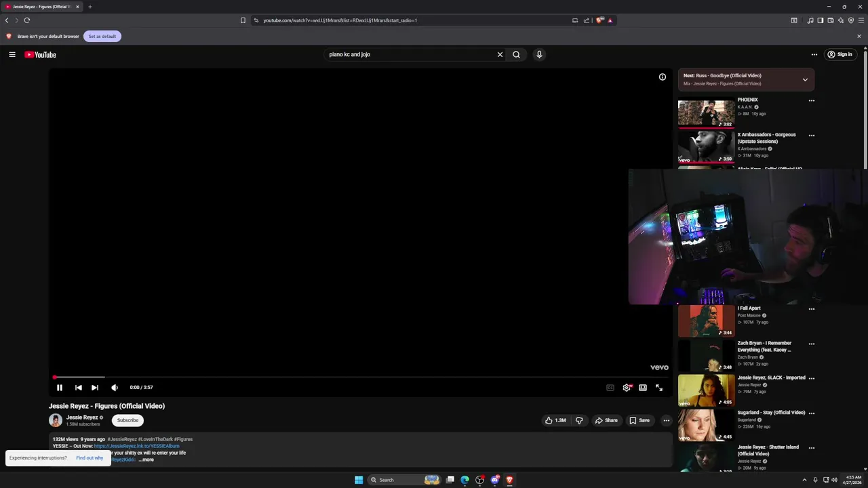
Task: Open options for Jessie Reyez - Shutter Island
Action: point(811,448)
